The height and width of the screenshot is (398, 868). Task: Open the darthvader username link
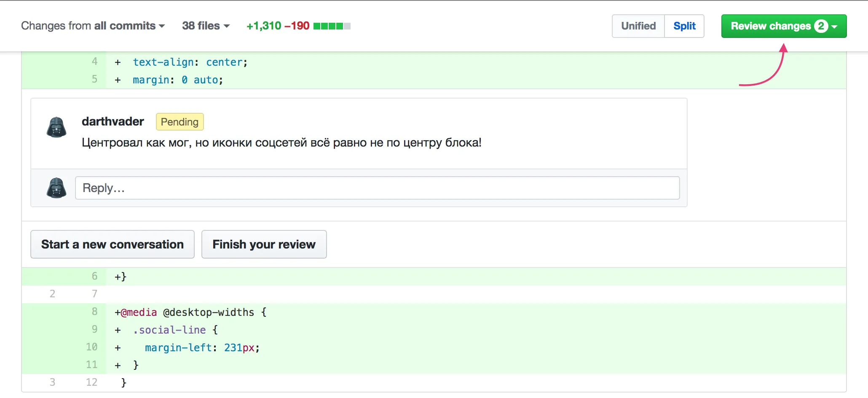(x=113, y=122)
